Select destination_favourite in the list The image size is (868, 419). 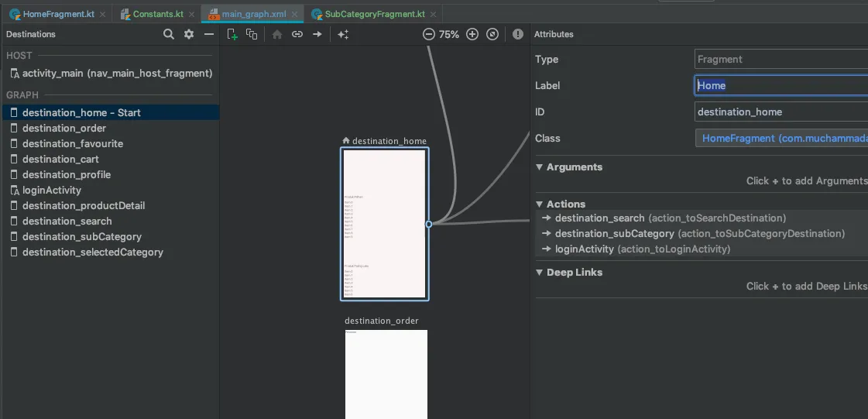(x=111, y=144)
